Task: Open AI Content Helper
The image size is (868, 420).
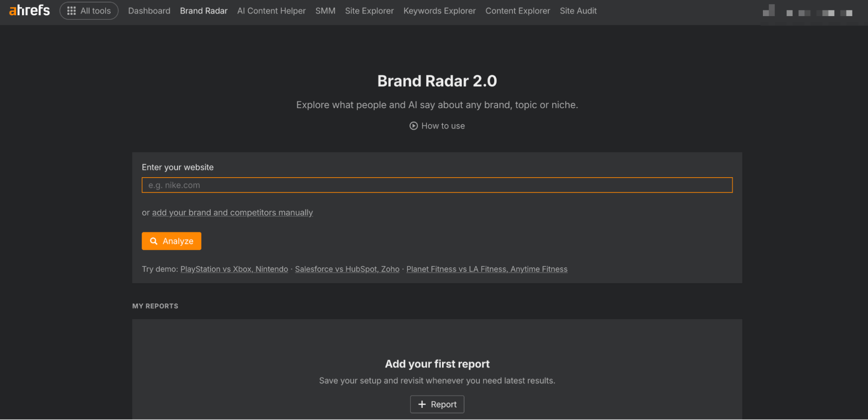Action: (x=271, y=11)
